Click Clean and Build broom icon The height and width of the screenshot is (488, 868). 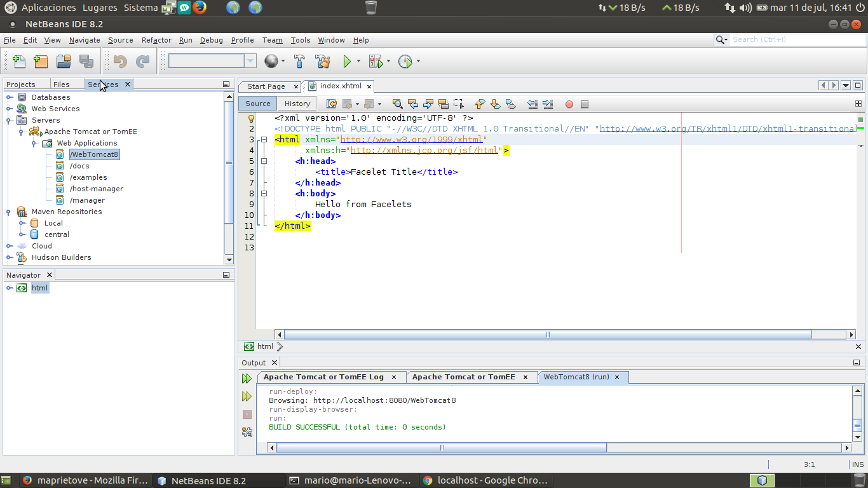[x=322, y=62]
